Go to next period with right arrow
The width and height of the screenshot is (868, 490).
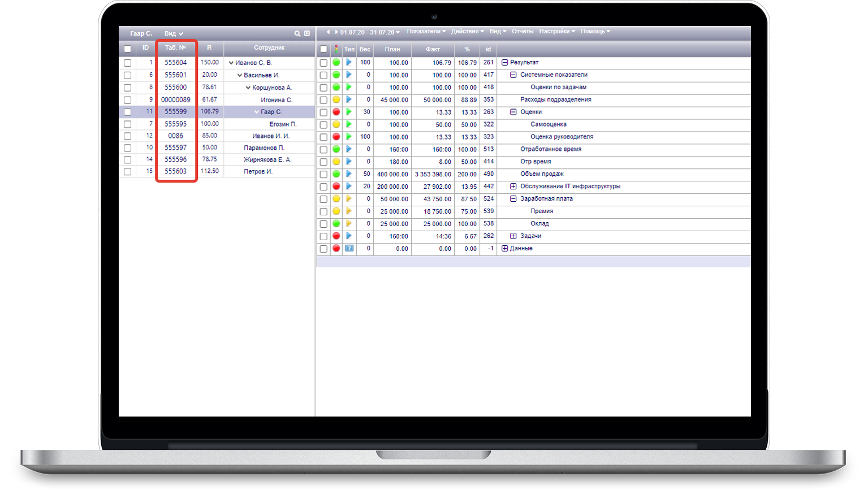click(336, 32)
